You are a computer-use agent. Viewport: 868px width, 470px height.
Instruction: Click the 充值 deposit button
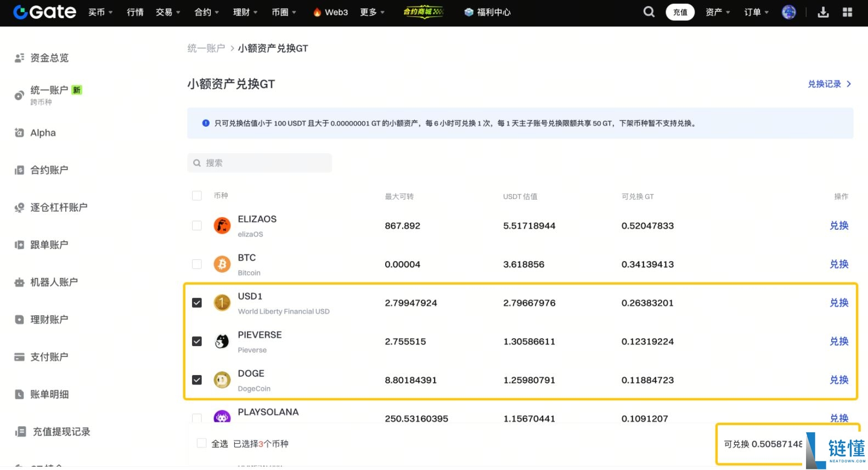[680, 12]
